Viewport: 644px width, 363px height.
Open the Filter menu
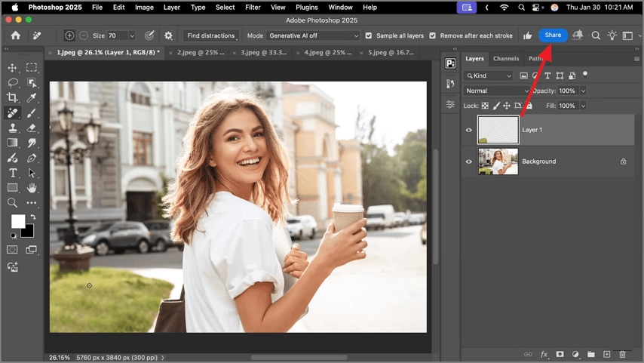coord(253,7)
